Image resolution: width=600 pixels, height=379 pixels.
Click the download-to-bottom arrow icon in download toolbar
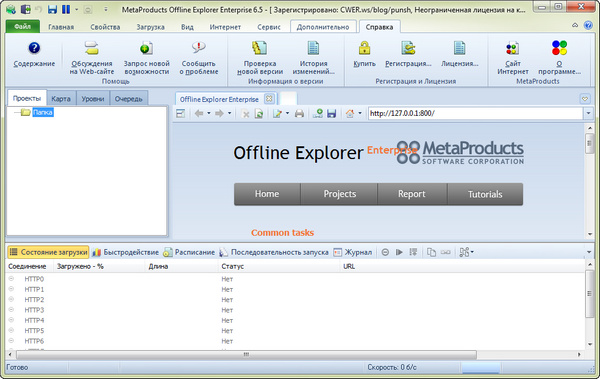413,252
